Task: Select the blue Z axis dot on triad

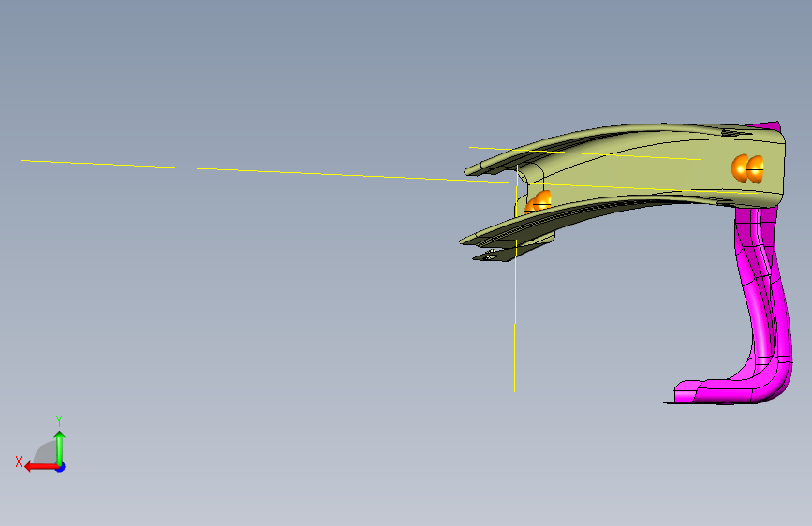Action: pos(61,468)
